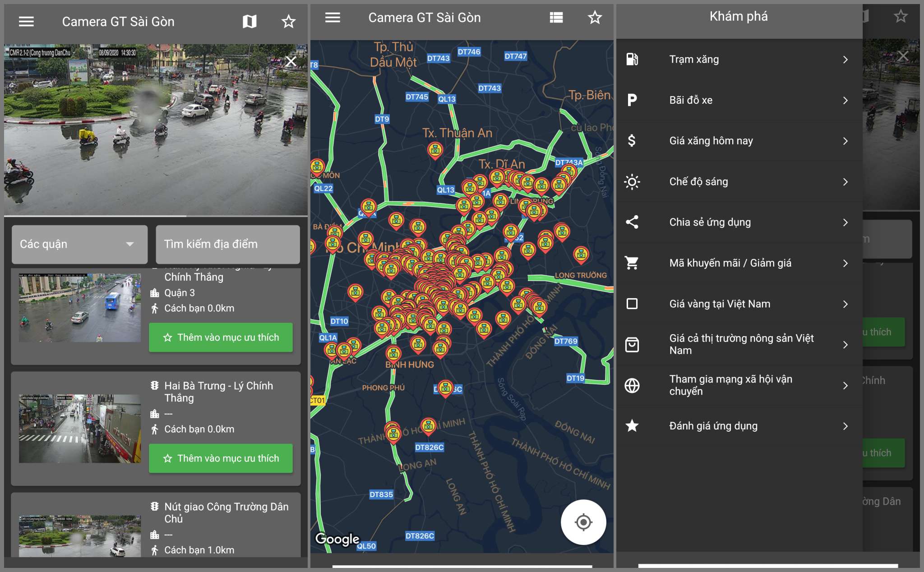Click the gas pump icon

pos(632,59)
